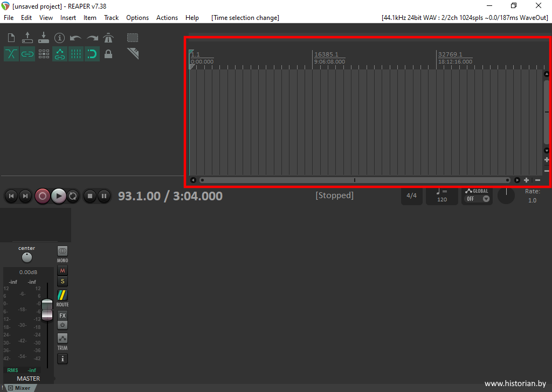Open the Options menu
The width and height of the screenshot is (552, 392).
[x=137, y=18]
